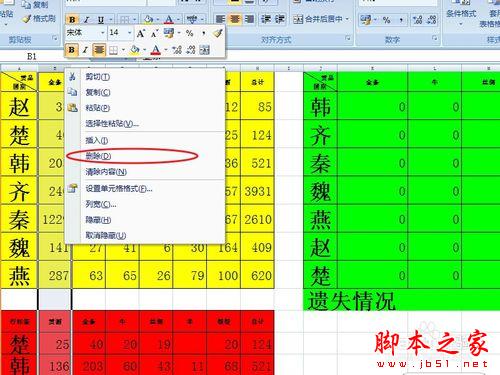
Task: Expand the 合并后居中 dropdown arrow
Action: point(347,19)
